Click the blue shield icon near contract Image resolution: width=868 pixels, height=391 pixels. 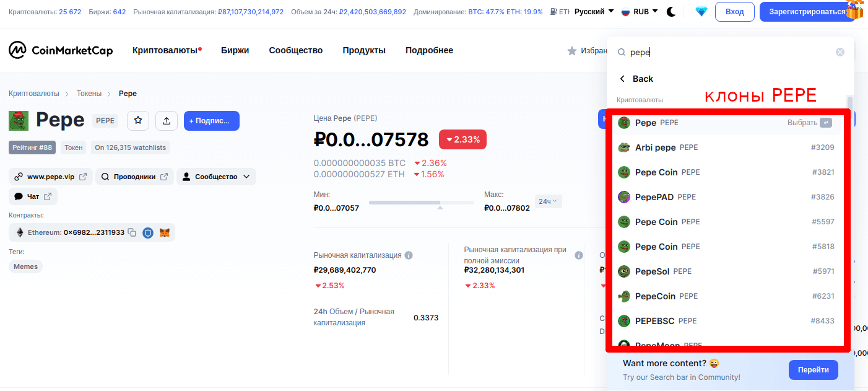tap(148, 232)
